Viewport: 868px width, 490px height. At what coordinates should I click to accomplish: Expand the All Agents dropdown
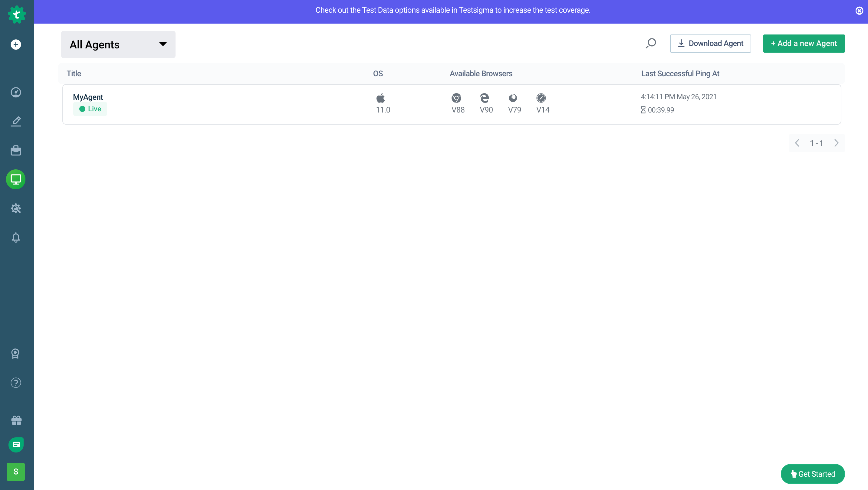118,44
